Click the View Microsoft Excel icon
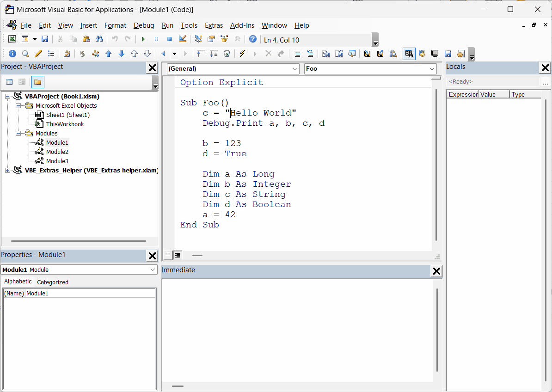 (12, 39)
